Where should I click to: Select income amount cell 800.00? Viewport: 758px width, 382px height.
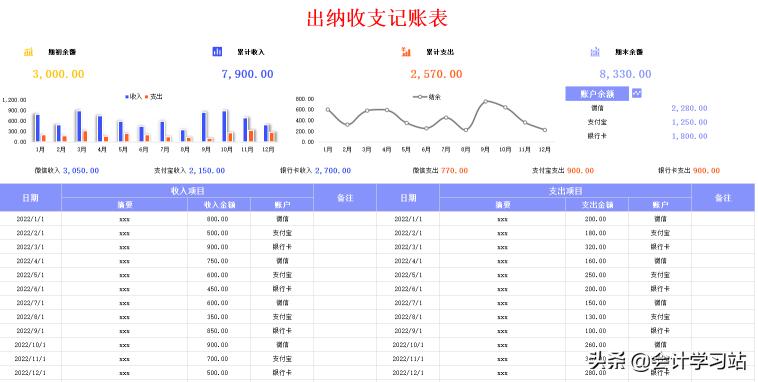218,219
